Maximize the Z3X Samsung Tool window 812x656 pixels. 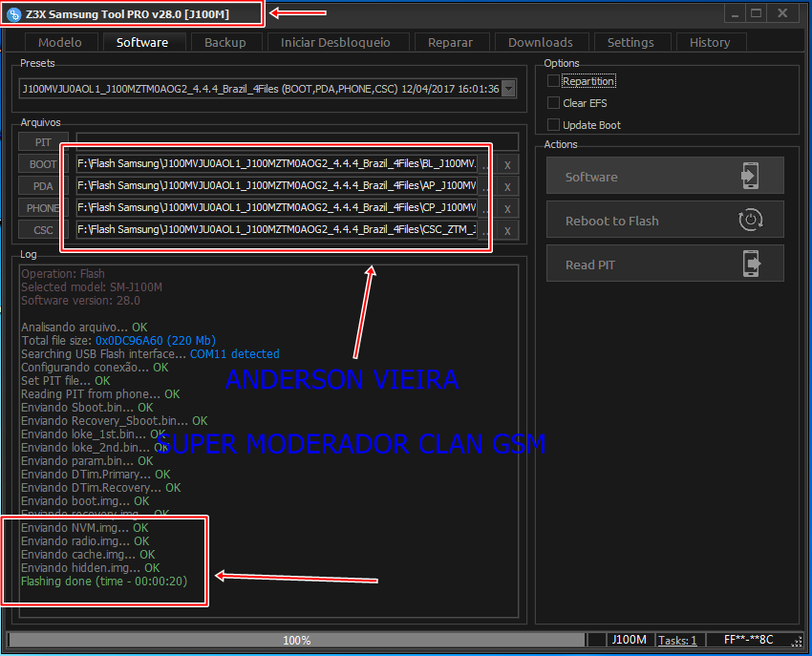tap(756, 14)
